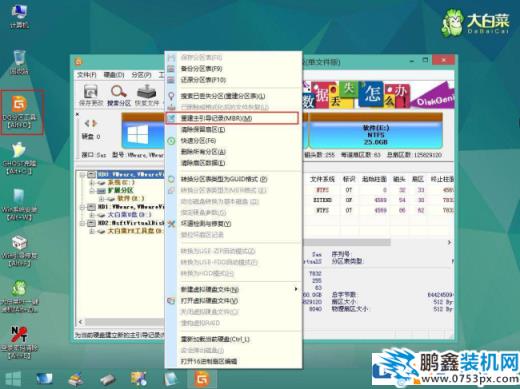The width and height of the screenshot is (520, 389).
Task: Collapse the HD2 disk tree node
Action: coord(82,223)
